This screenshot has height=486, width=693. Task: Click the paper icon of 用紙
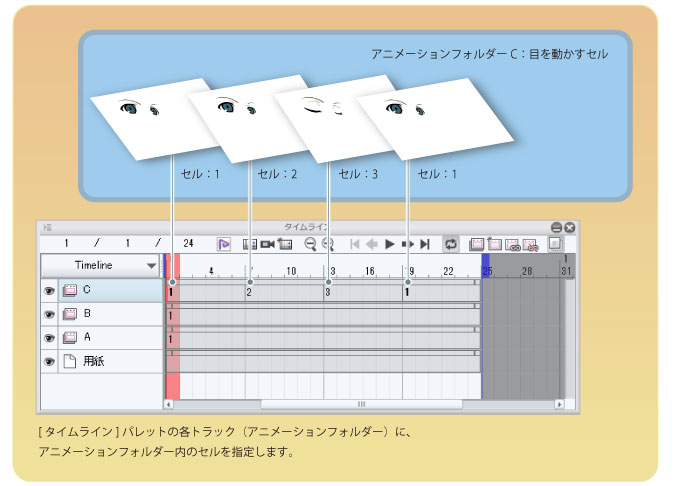coord(70,361)
